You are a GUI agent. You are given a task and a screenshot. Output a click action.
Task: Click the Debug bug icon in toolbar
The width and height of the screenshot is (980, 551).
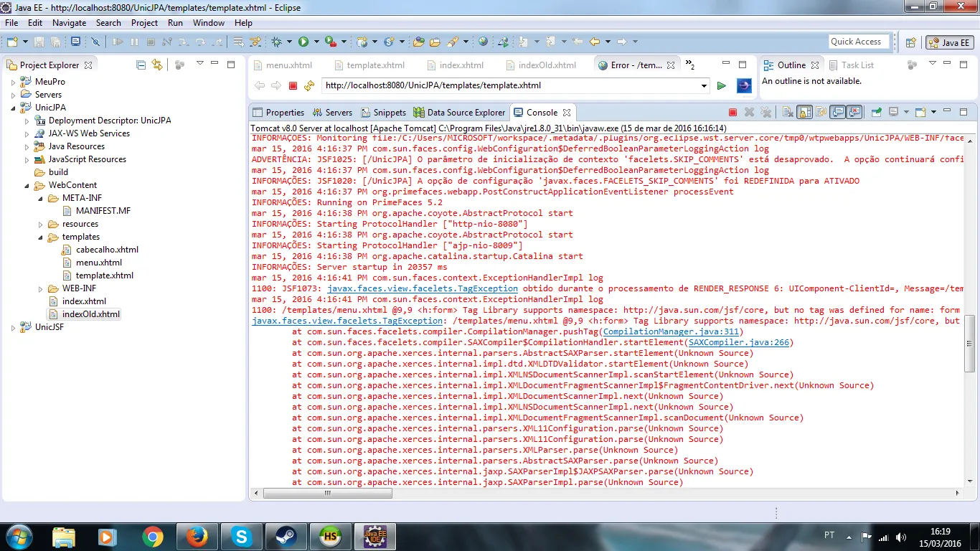point(277,42)
